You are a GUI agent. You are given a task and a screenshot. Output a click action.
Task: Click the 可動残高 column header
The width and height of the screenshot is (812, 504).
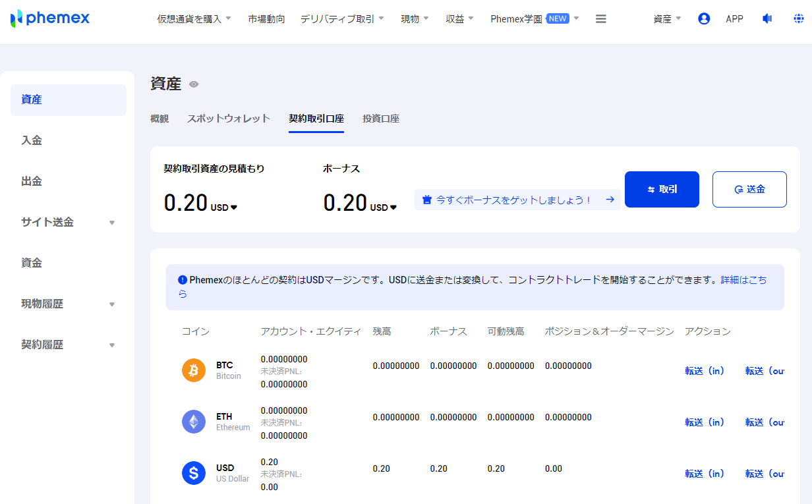(x=506, y=331)
